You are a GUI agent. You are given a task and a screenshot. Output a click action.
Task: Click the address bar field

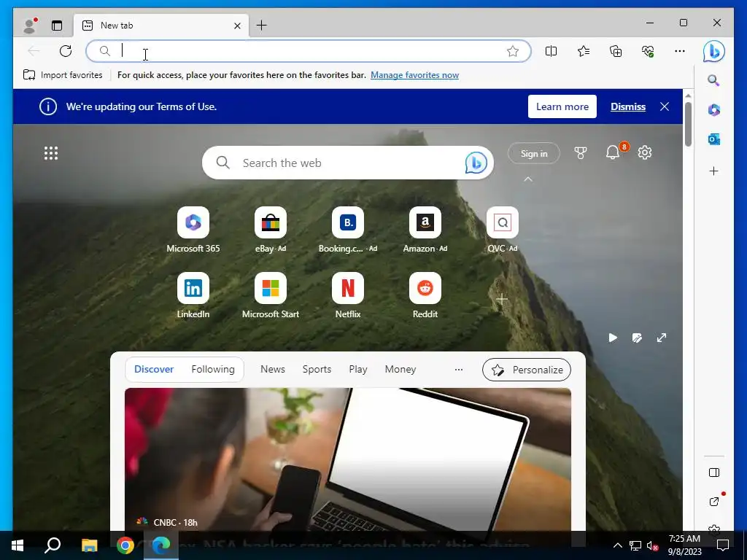pos(309,51)
